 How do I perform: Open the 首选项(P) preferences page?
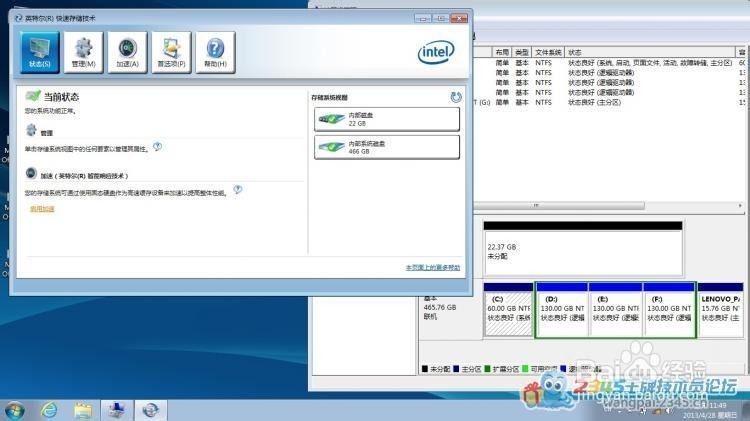point(171,52)
